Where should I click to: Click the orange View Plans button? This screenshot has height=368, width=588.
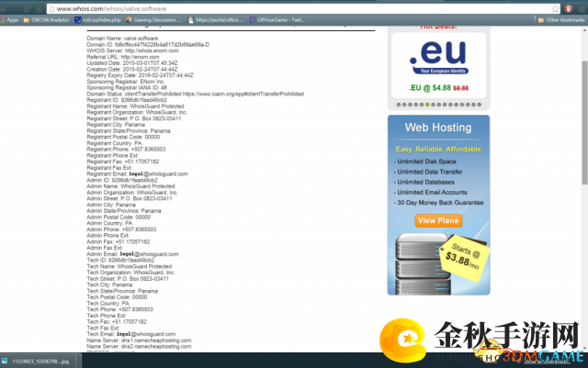click(438, 221)
